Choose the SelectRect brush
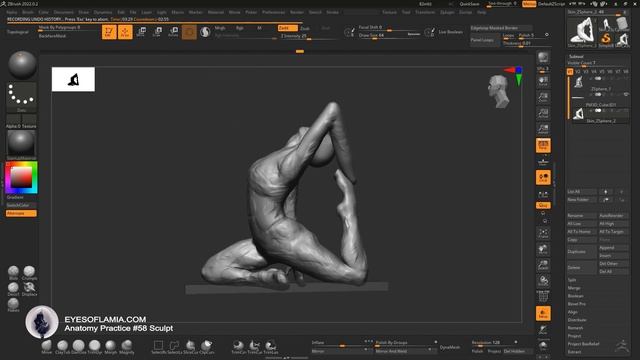 (158, 347)
